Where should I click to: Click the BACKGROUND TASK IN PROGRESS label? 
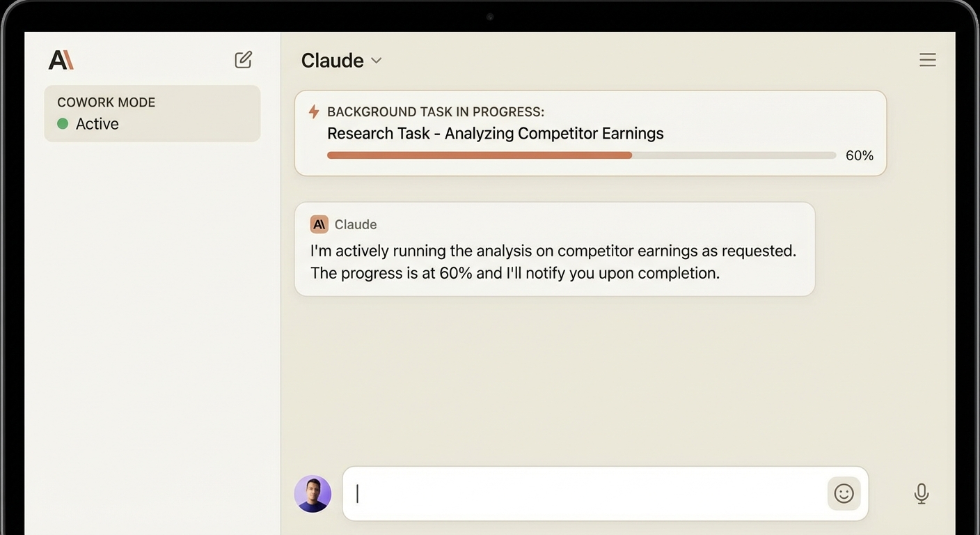pos(435,111)
